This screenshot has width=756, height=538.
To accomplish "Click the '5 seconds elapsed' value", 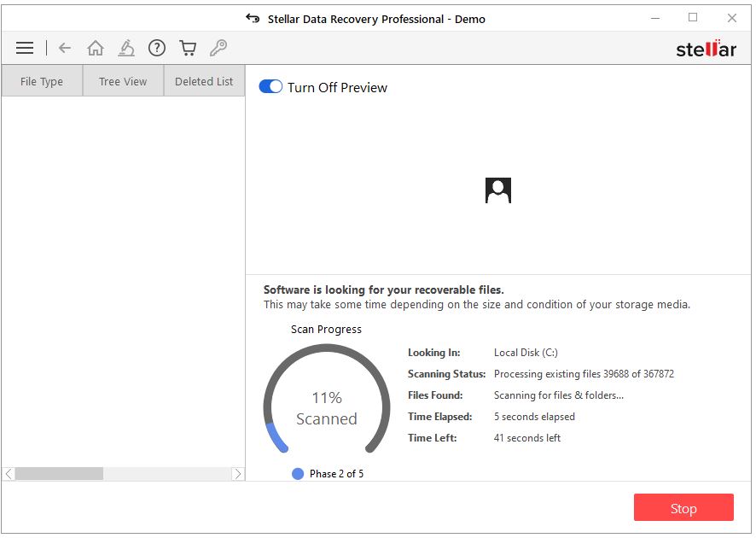I will click(x=534, y=417).
